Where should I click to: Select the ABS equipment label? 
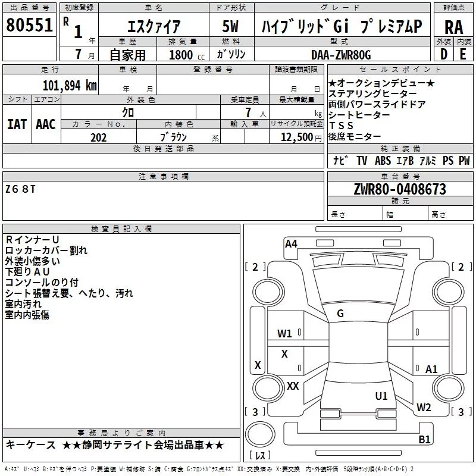point(384,161)
